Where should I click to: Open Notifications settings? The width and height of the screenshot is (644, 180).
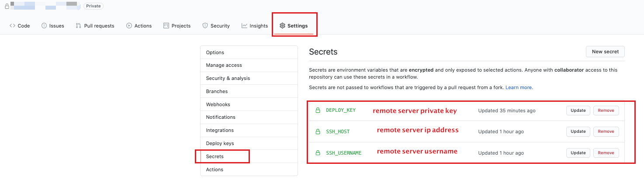[x=249, y=117]
